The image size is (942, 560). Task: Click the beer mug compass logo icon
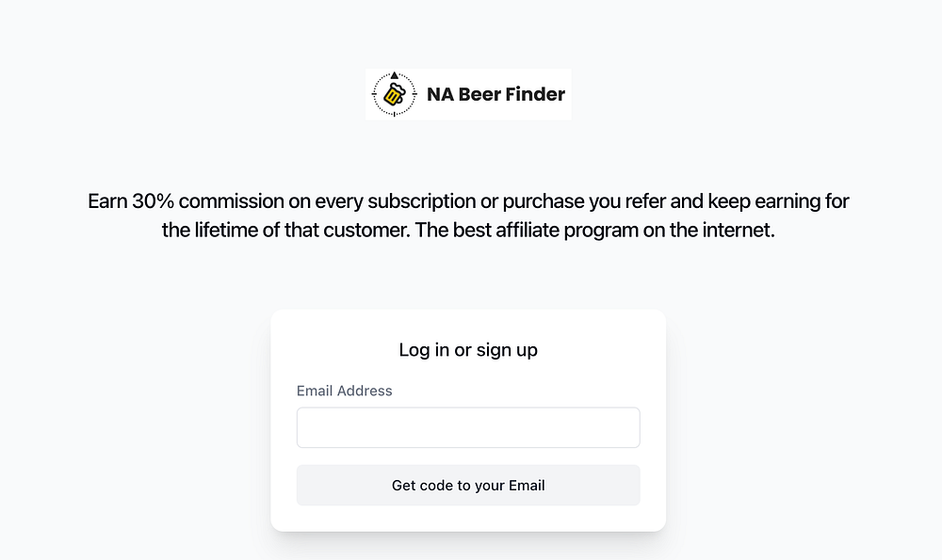click(x=394, y=93)
